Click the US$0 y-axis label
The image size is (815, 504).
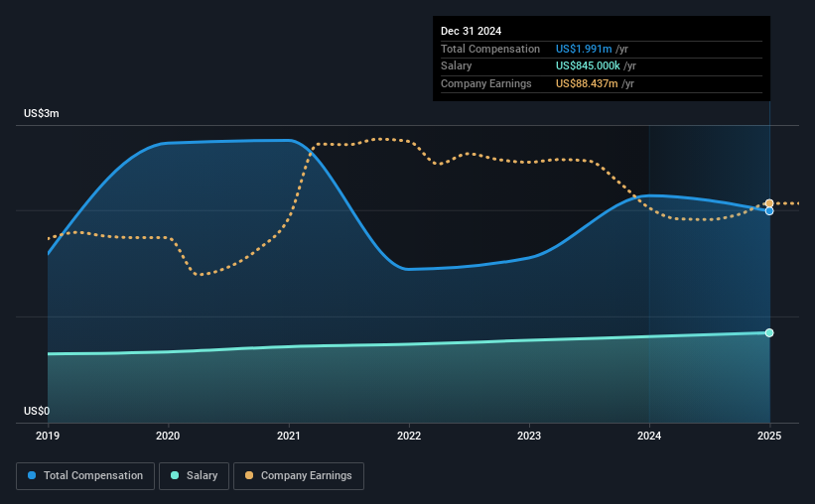coord(37,411)
